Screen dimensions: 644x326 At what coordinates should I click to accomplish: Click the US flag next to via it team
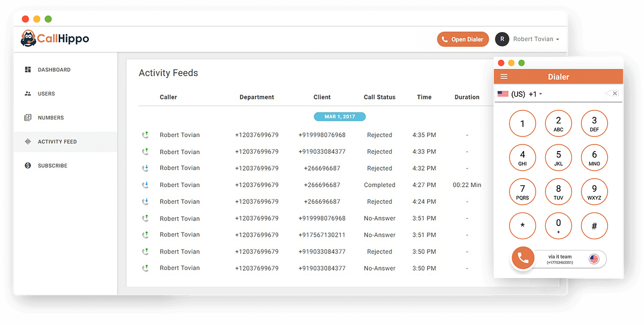pos(594,259)
